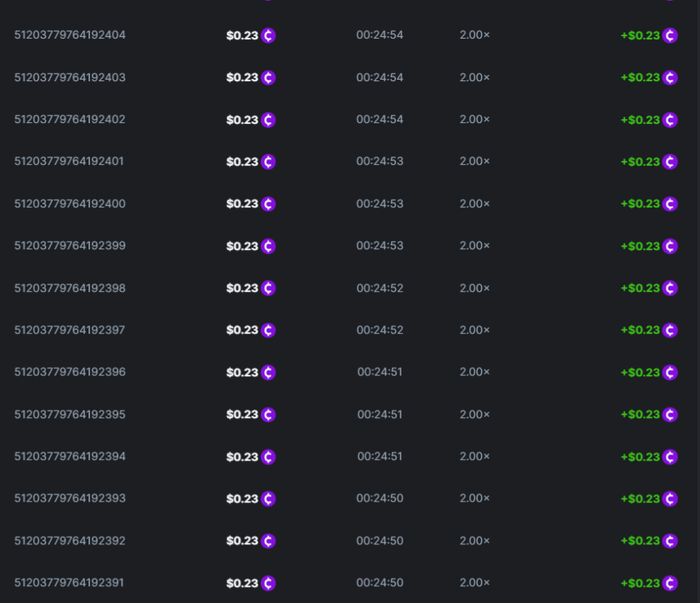Click the payout coin icon for bet 51203779764192403
Image resolution: width=700 pixels, height=603 pixels.
point(669,78)
